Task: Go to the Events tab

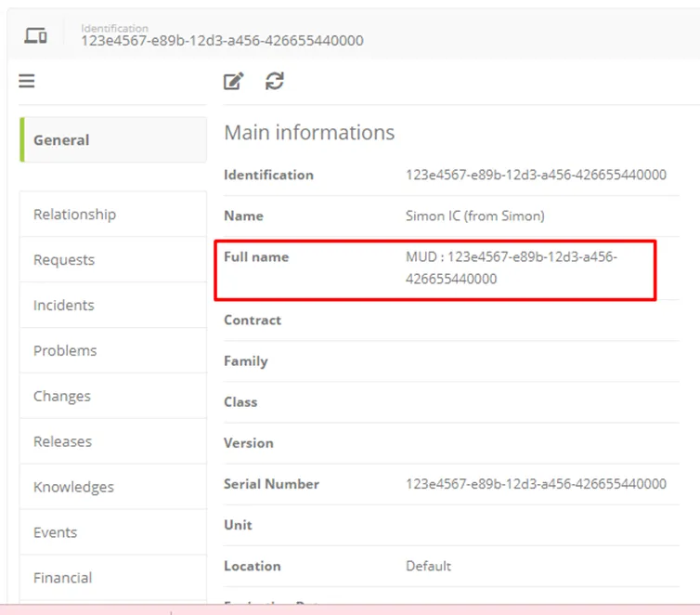Action: (x=113, y=532)
